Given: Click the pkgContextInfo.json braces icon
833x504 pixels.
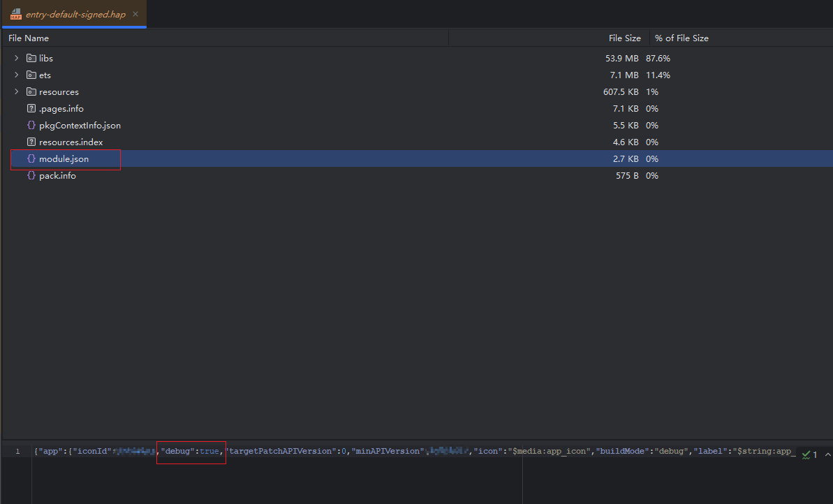Looking at the screenshot, I should coord(31,125).
